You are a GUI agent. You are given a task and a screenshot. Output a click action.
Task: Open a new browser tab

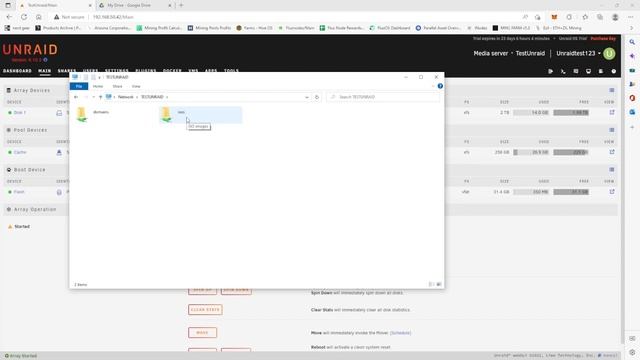[x=181, y=6]
